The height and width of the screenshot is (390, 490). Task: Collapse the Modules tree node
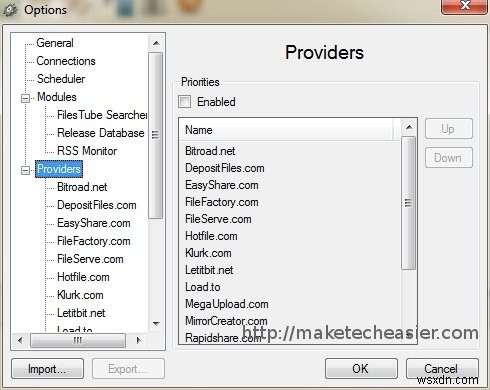click(25, 98)
